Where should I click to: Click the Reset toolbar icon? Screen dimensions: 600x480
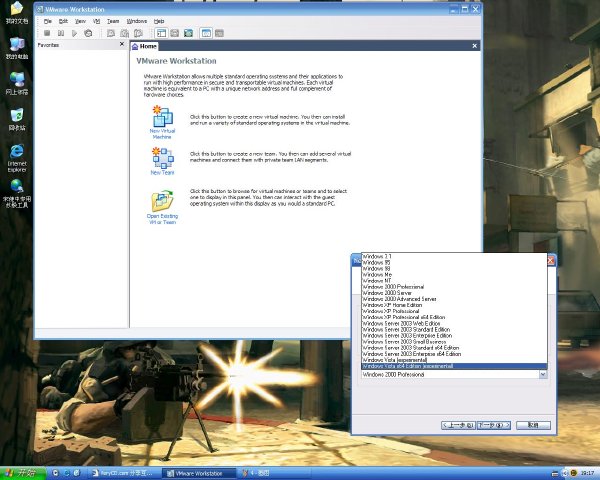(x=88, y=33)
